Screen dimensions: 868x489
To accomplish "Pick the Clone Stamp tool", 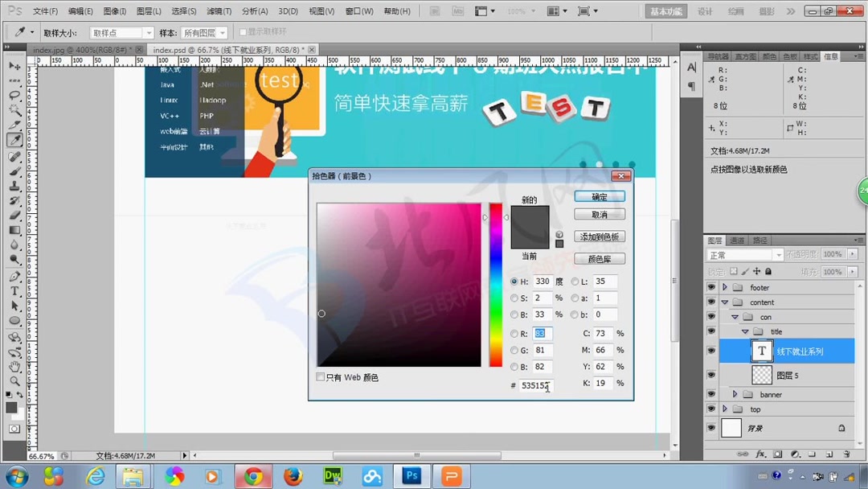I will click(x=14, y=183).
